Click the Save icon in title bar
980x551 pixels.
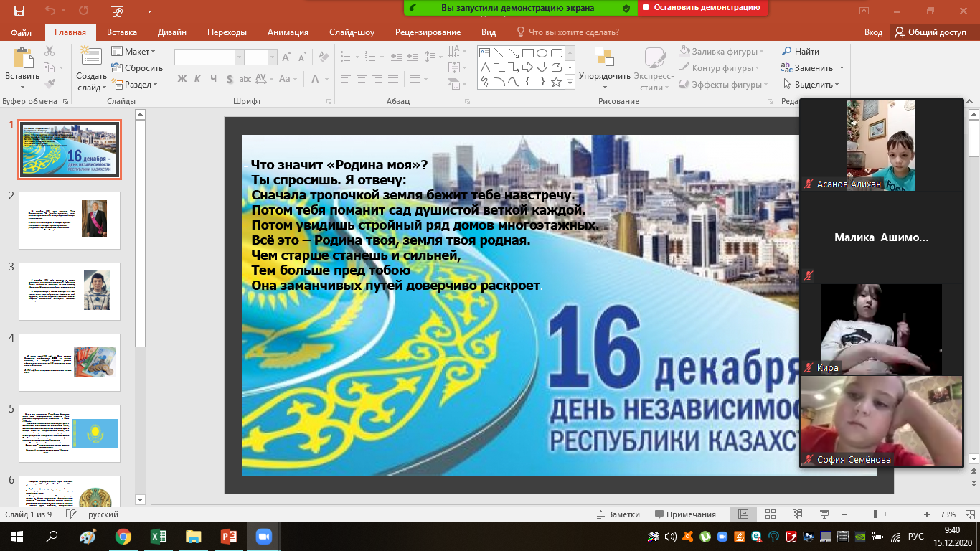19,11
